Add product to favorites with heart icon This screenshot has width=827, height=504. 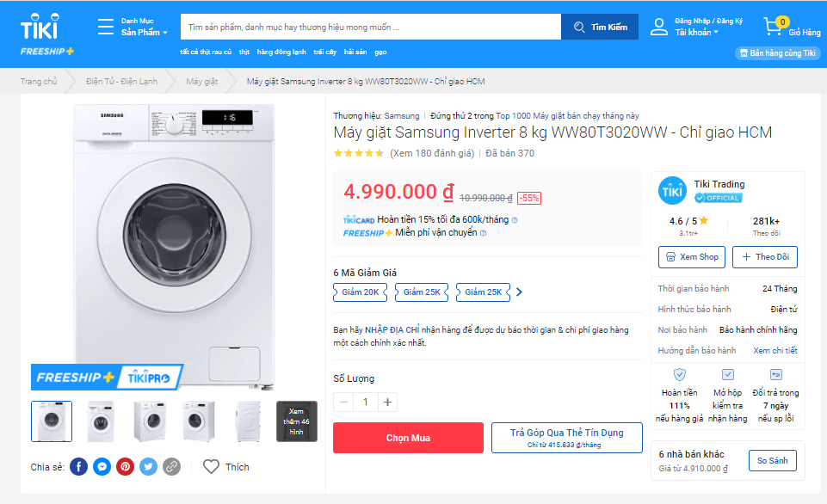coord(212,467)
